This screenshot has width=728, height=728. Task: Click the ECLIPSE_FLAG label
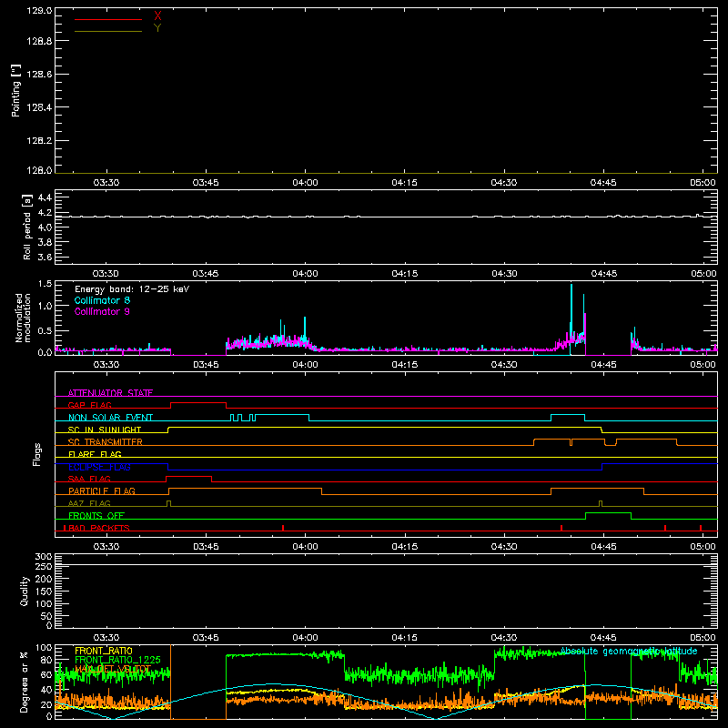99,467
